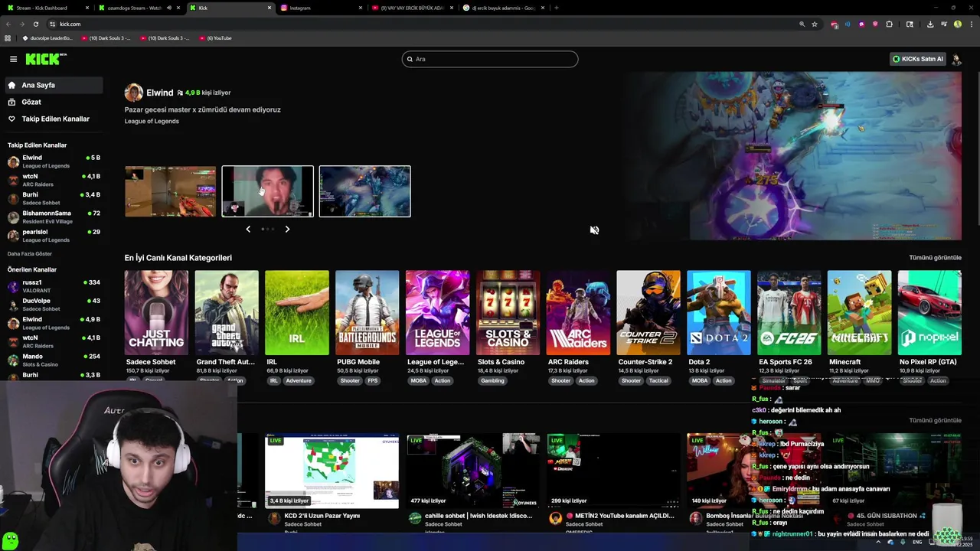Viewport: 980px width, 551px height.
Task: Open Elwind followed channel, 5 B viewers
Action: tap(54, 161)
